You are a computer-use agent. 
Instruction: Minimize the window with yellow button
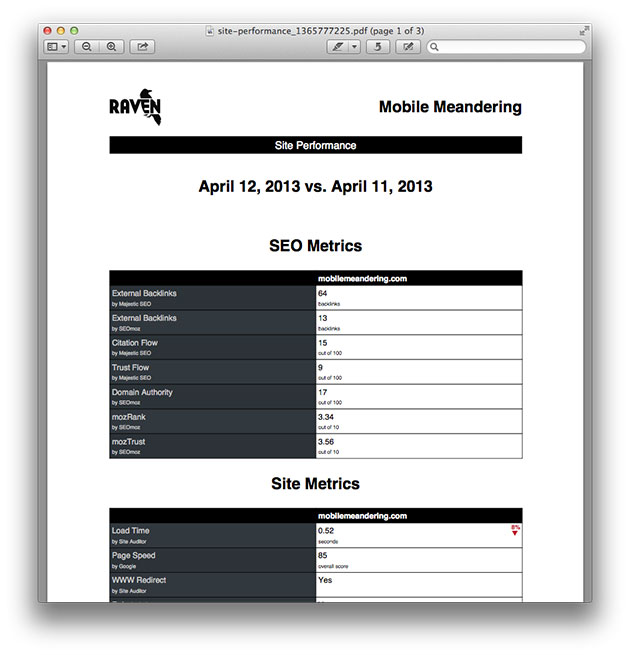point(61,30)
